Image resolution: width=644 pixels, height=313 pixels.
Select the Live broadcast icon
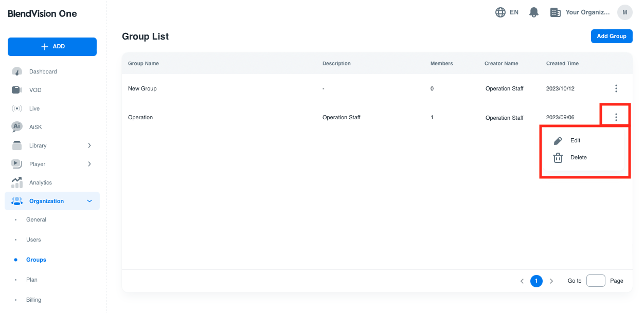(x=17, y=108)
